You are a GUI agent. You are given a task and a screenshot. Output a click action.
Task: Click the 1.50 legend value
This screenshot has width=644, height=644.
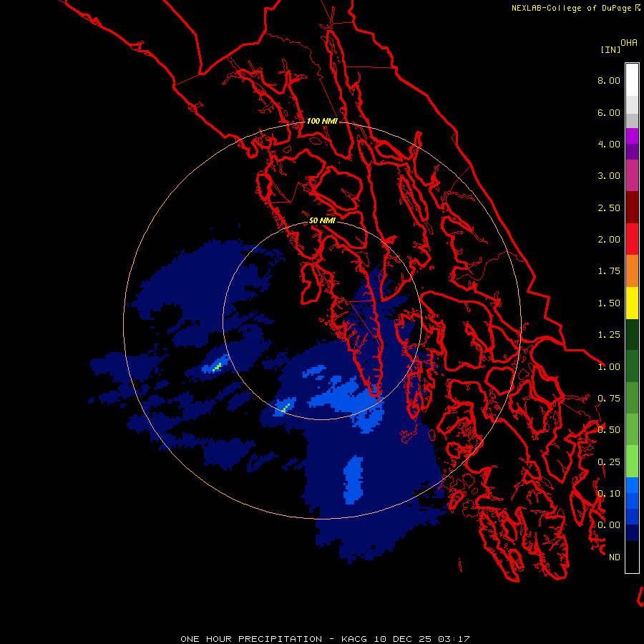point(609,303)
